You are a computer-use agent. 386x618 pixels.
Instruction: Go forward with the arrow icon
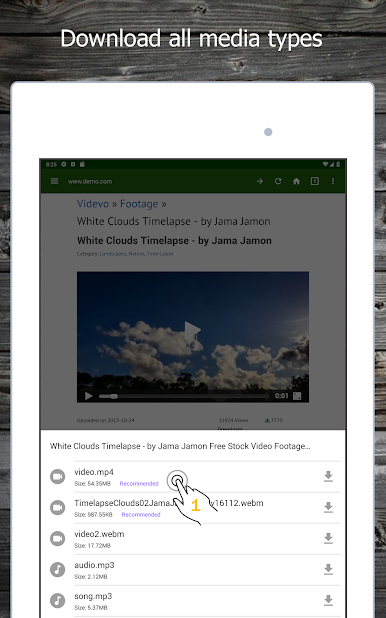click(x=260, y=181)
